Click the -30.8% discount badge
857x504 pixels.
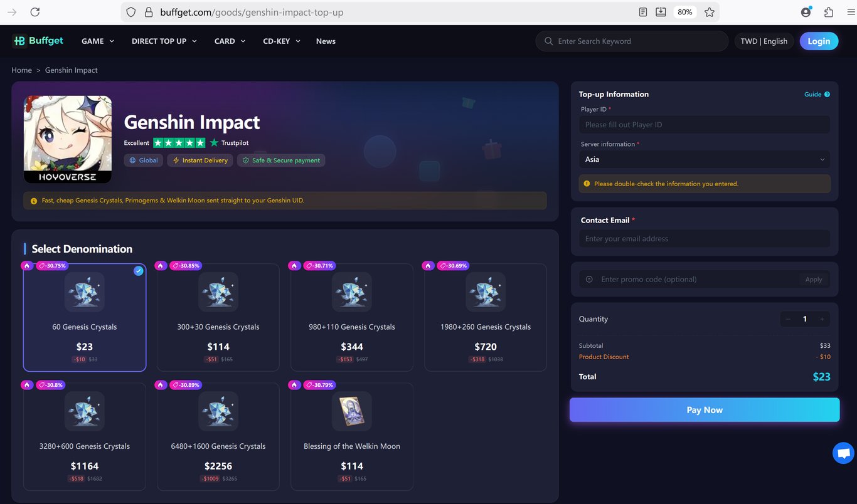click(x=51, y=385)
